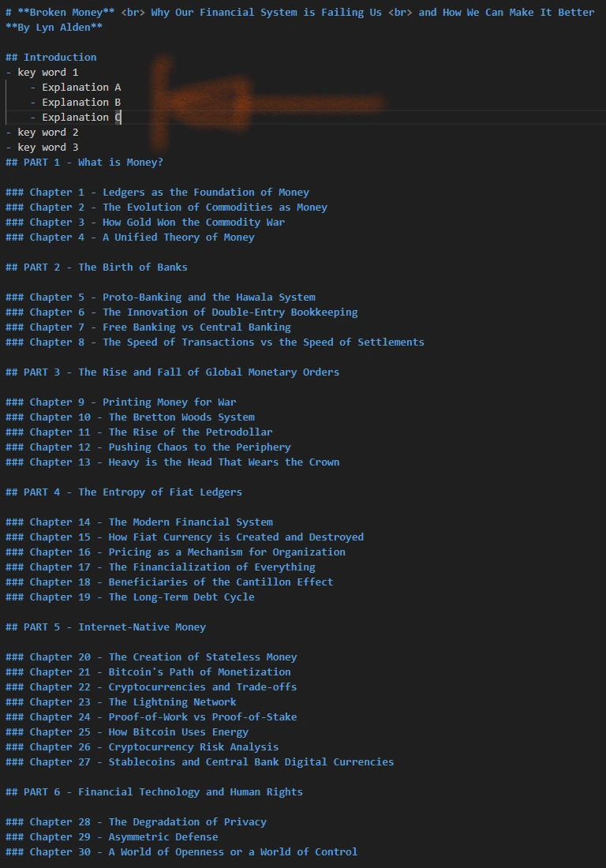Click the Broken Money title heading line
Viewport: 606px width, 868px height.
[x=300, y=12]
